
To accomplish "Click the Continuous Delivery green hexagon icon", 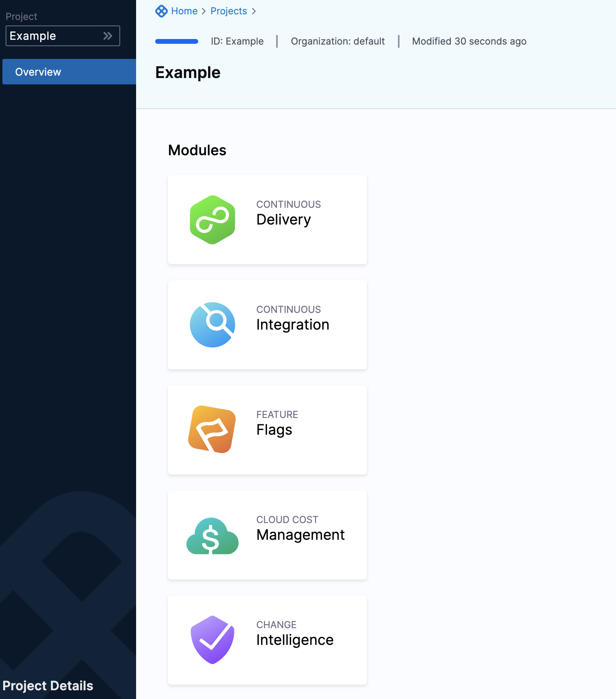I will click(x=212, y=220).
